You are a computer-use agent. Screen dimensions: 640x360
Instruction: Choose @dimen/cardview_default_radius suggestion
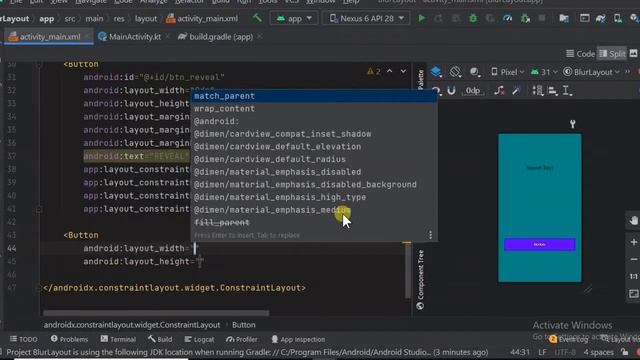(x=314, y=159)
